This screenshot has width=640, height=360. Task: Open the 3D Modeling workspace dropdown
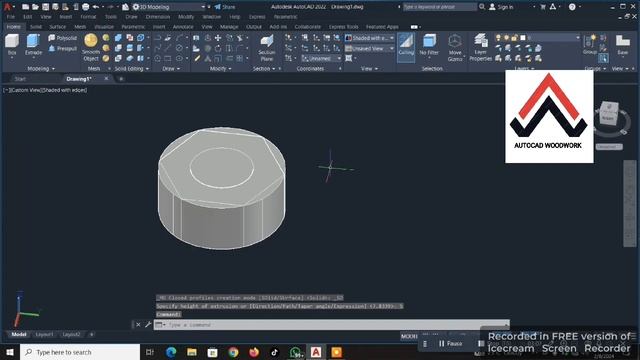(169, 7)
